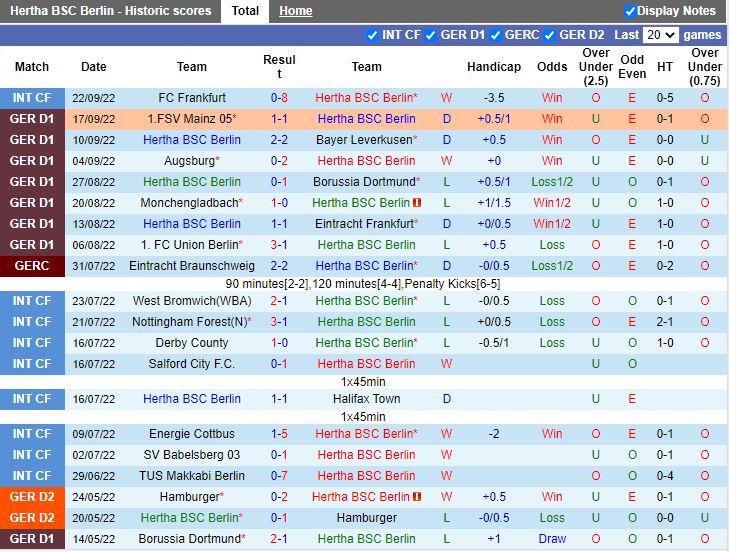Switch to the Total tab
729x552 pixels.
click(x=245, y=11)
